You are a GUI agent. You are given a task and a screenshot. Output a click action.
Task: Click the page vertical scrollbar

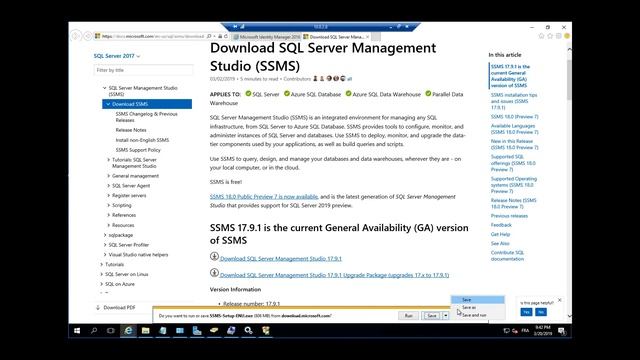(x=569, y=182)
